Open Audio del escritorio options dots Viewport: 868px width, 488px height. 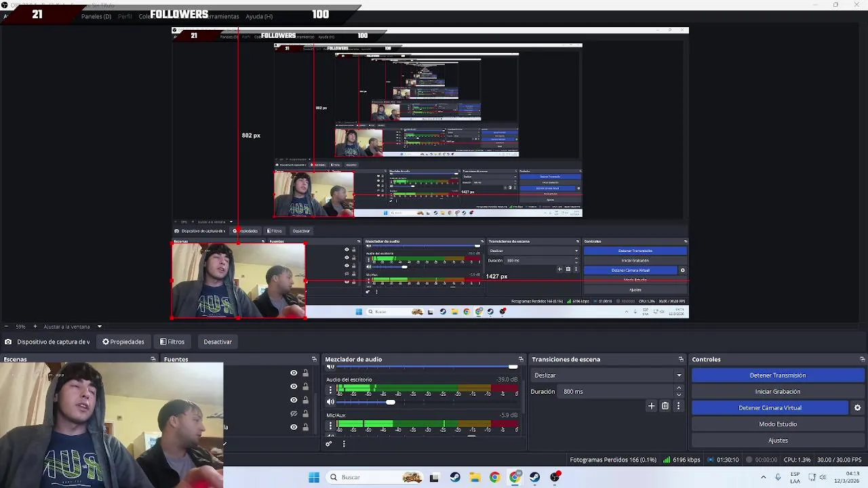pyautogui.click(x=330, y=390)
